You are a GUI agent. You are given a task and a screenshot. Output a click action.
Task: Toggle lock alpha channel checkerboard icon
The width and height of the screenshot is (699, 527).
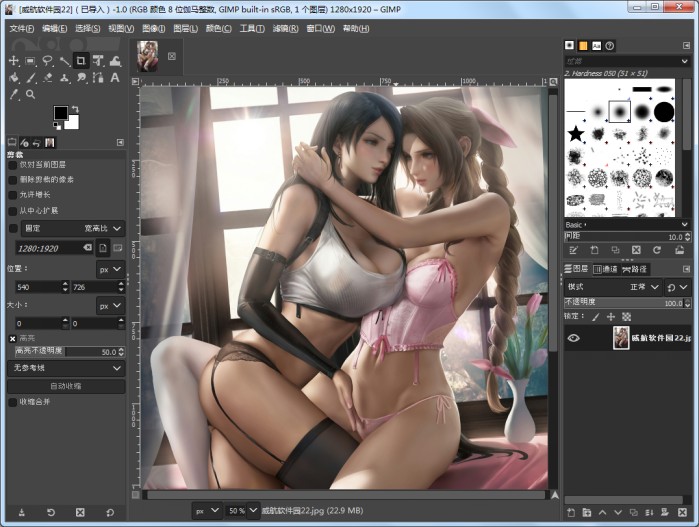pyautogui.click(x=626, y=317)
